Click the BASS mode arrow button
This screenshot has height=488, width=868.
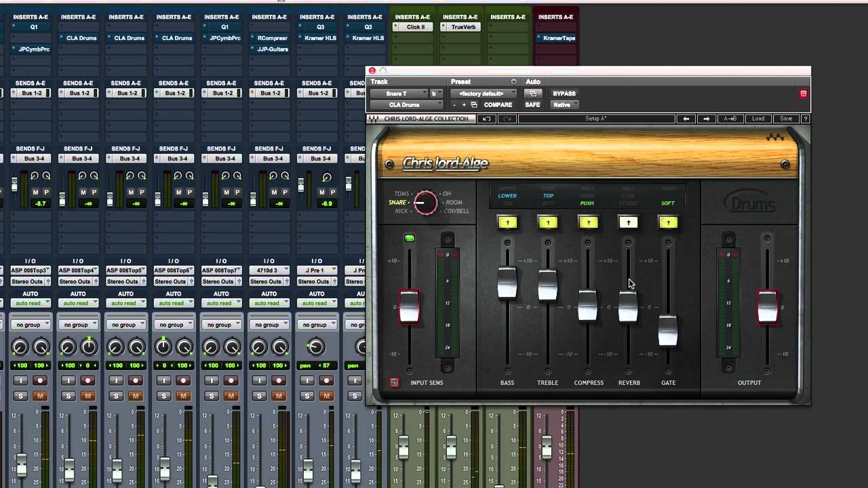pyautogui.click(x=507, y=222)
